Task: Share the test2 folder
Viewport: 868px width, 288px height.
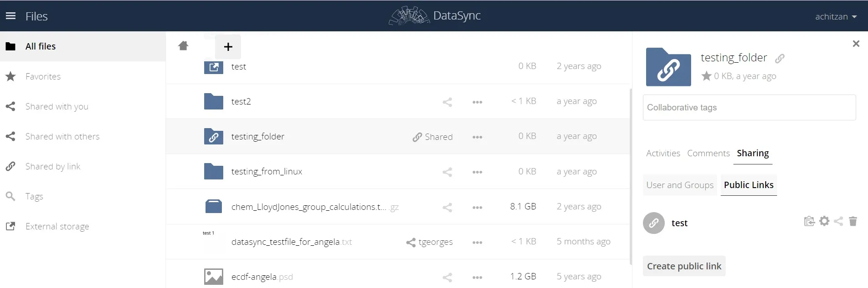Action: (447, 102)
